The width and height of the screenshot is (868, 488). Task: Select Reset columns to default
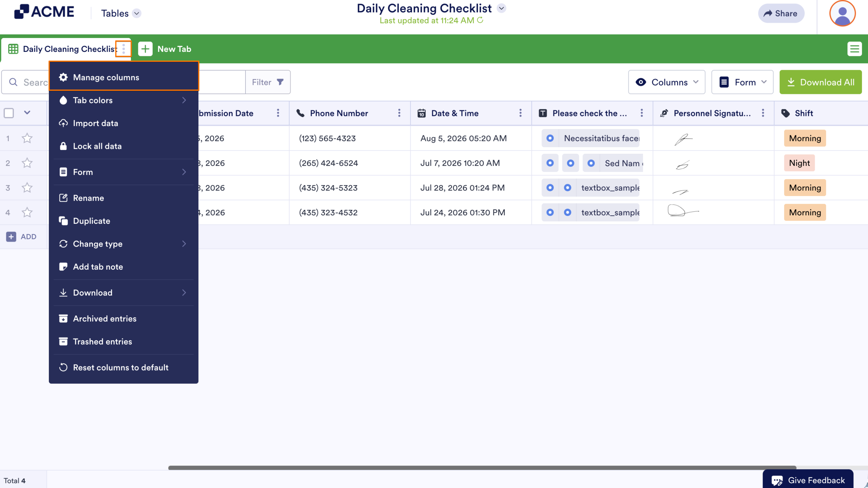[x=123, y=368]
